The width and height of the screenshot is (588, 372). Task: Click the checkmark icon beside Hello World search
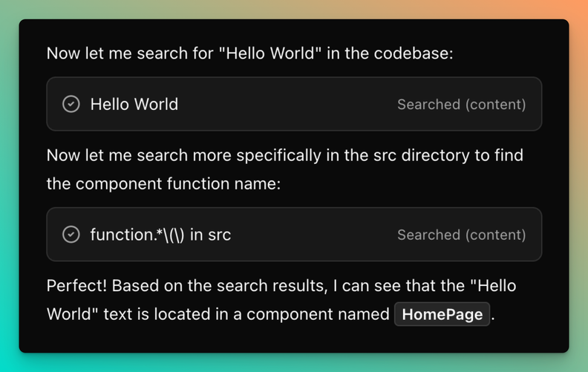coord(71,104)
